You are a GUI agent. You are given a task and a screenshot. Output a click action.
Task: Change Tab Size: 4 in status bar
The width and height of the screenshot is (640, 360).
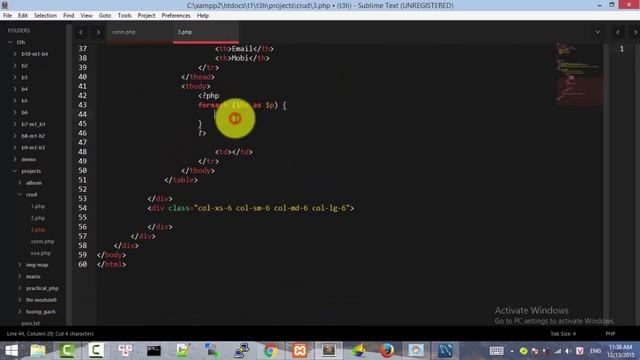[x=563, y=334]
